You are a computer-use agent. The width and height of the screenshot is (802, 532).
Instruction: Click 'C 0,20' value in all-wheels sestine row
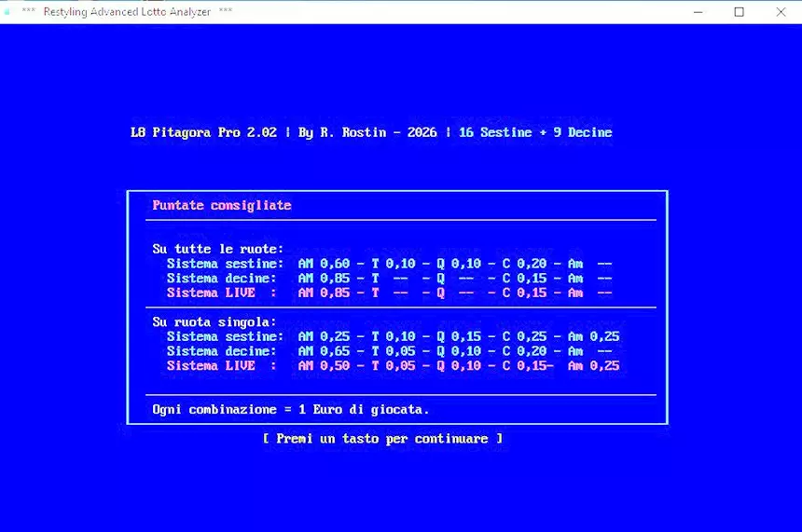(524, 264)
